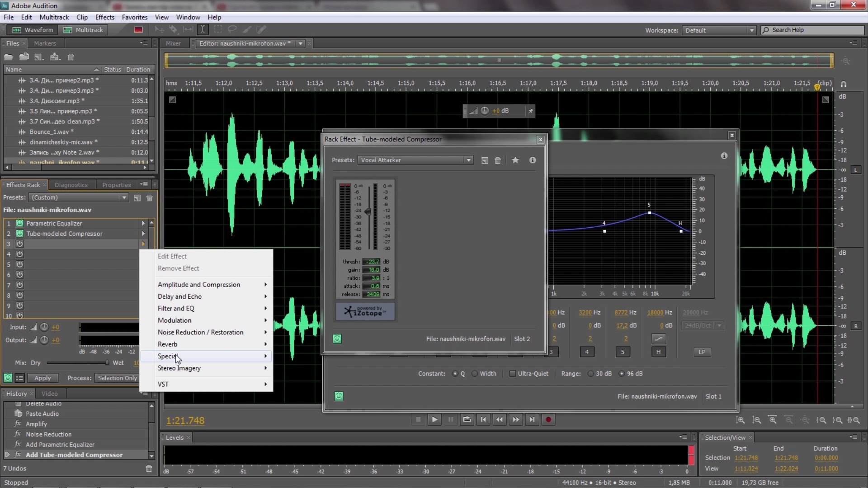Image resolution: width=868 pixels, height=488 pixels.
Task: Toggle the headphone monitoring icon on timeline
Action: point(844,84)
